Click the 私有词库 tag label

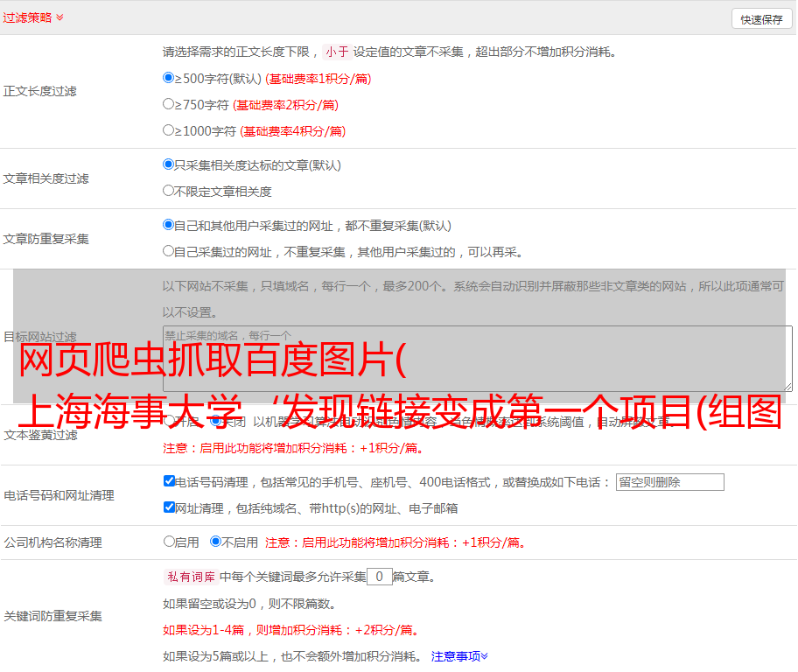click(190, 577)
